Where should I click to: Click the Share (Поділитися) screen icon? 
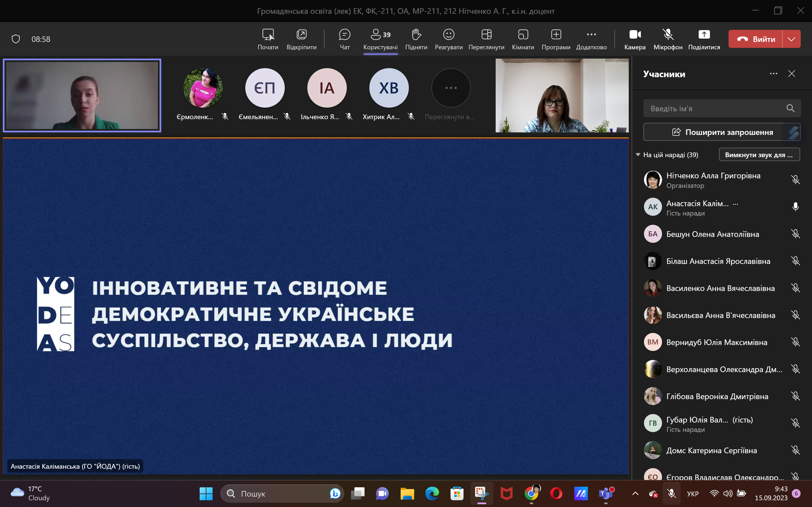[x=704, y=35]
